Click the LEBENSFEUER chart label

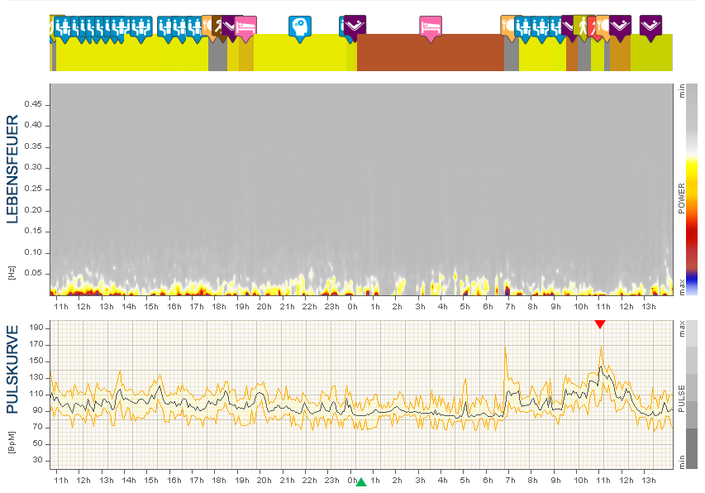(x=15, y=182)
